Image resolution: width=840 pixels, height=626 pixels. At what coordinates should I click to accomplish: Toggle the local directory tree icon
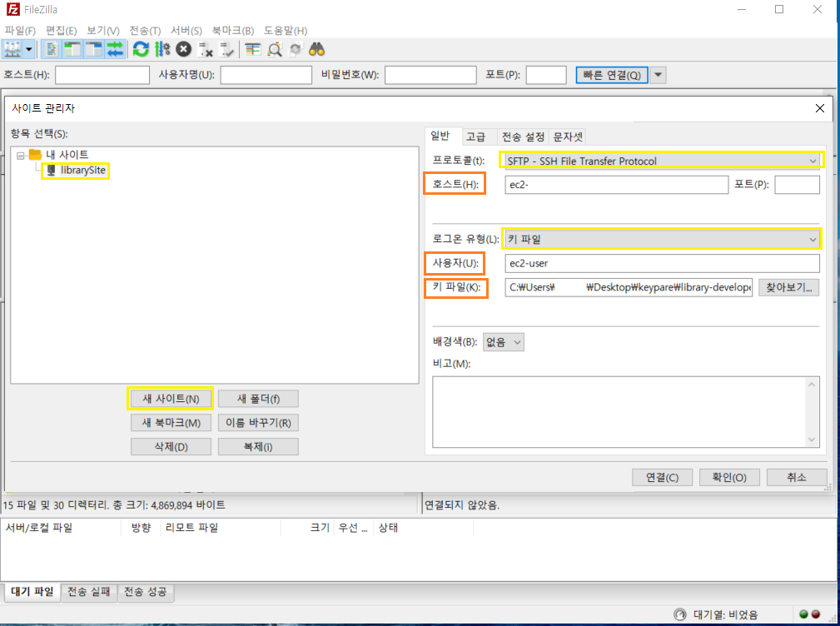(x=72, y=50)
